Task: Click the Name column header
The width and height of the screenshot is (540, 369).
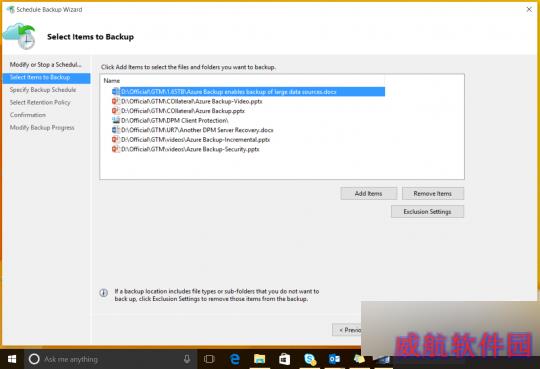Action: (112, 81)
